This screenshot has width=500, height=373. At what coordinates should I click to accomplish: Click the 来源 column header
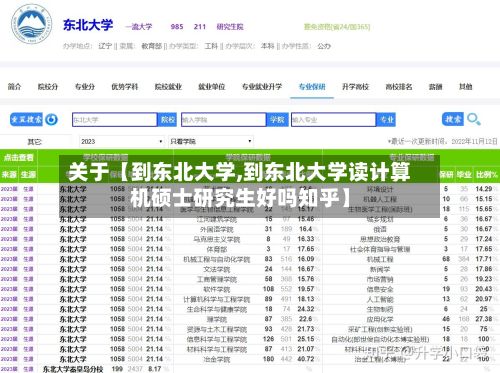tap(9, 174)
